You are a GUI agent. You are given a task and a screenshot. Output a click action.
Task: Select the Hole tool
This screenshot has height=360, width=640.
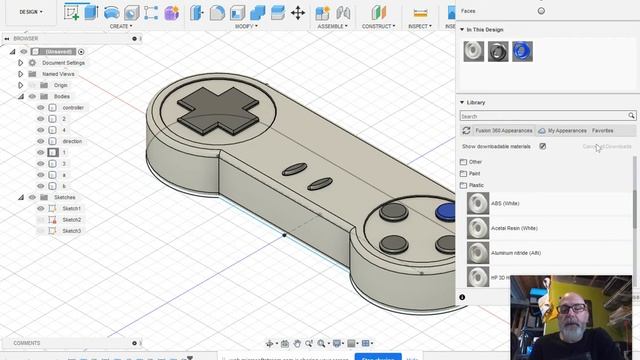click(x=131, y=13)
